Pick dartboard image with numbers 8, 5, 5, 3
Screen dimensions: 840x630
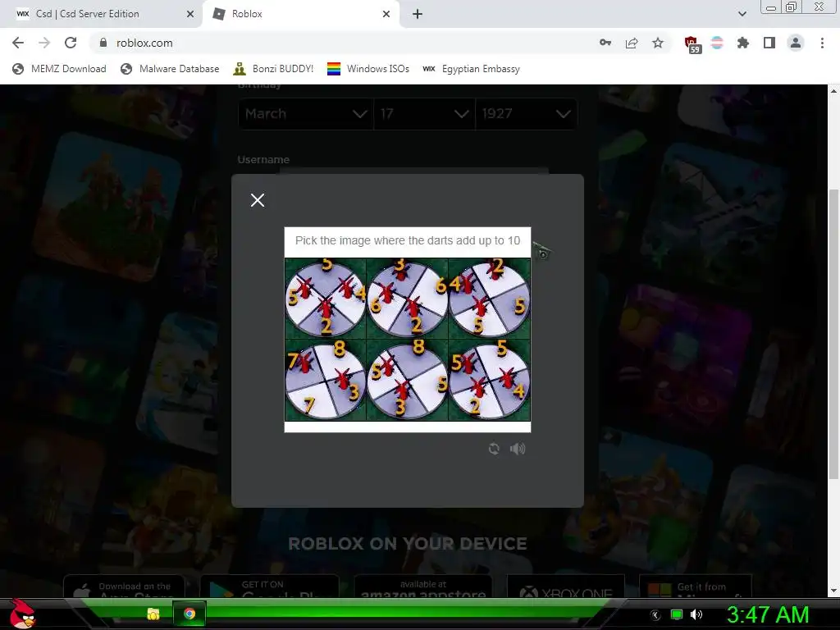(408, 380)
